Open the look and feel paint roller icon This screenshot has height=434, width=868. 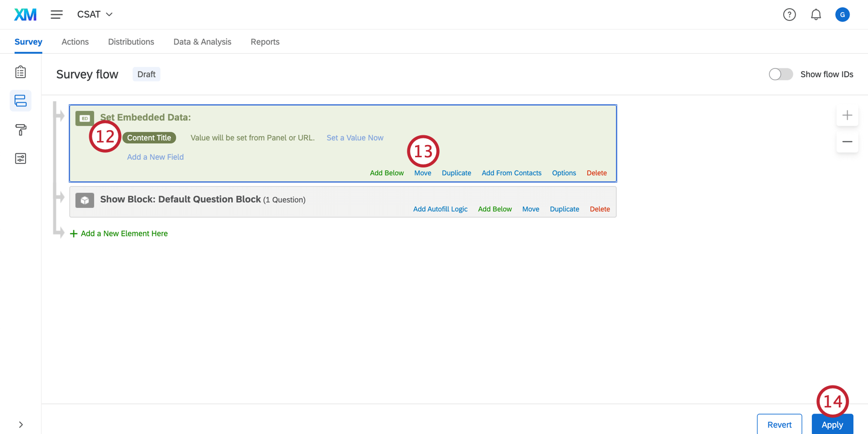[x=20, y=130]
